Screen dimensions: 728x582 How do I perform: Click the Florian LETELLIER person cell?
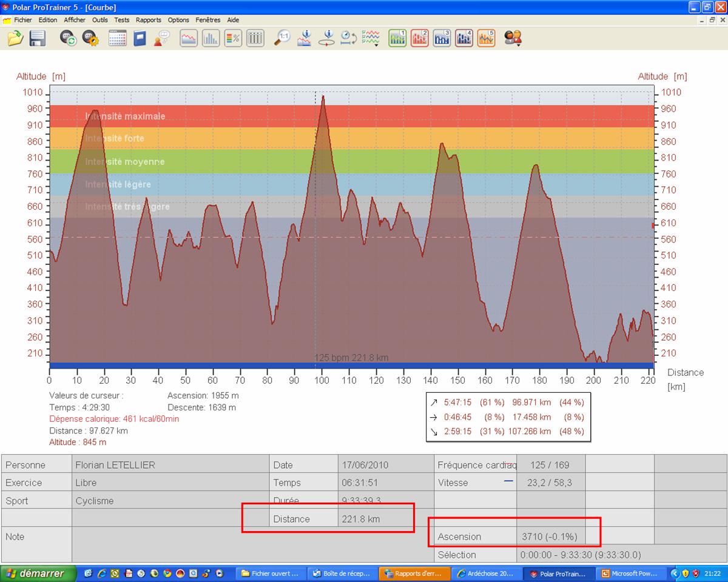pyautogui.click(x=171, y=465)
